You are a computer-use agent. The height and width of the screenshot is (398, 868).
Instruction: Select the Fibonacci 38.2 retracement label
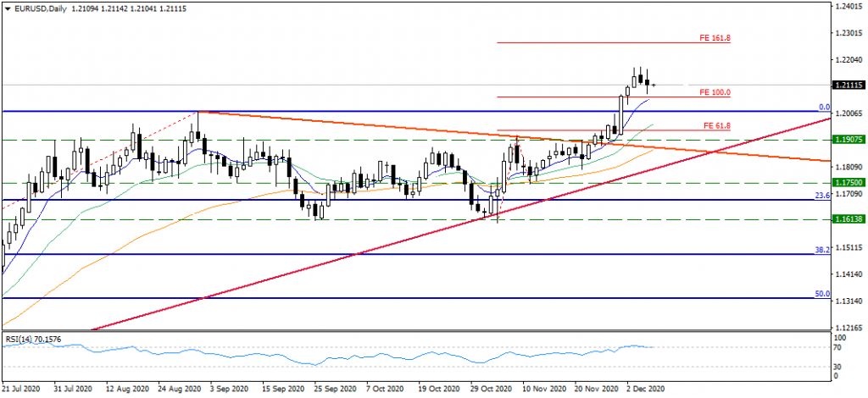coord(821,251)
